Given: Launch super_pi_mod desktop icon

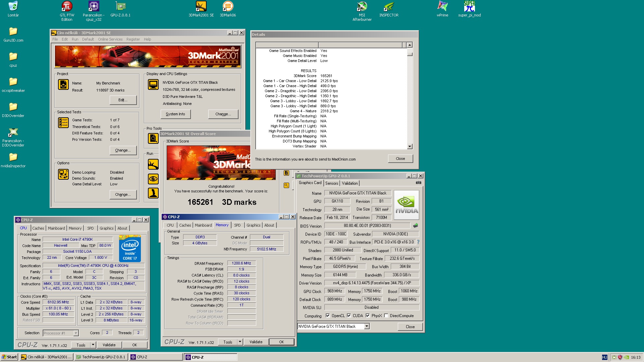Looking at the screenshot, I should [x=469, y=9].
